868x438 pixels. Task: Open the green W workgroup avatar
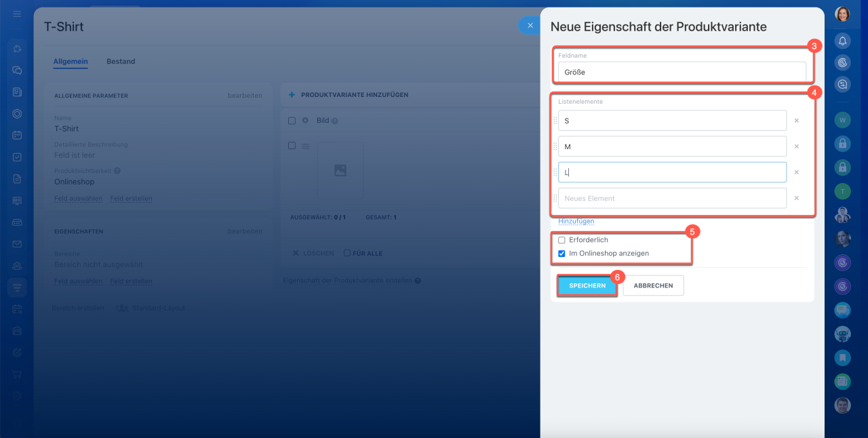[842, 120]
